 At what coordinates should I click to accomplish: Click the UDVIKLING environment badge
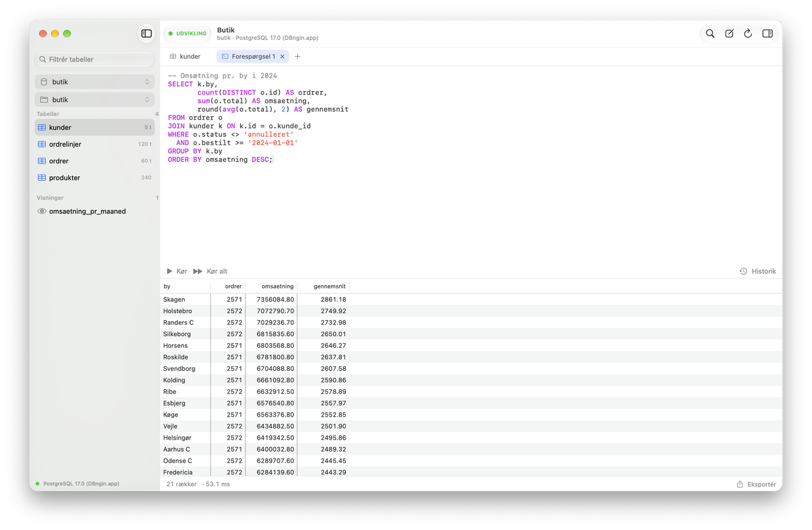pos(187,33)
